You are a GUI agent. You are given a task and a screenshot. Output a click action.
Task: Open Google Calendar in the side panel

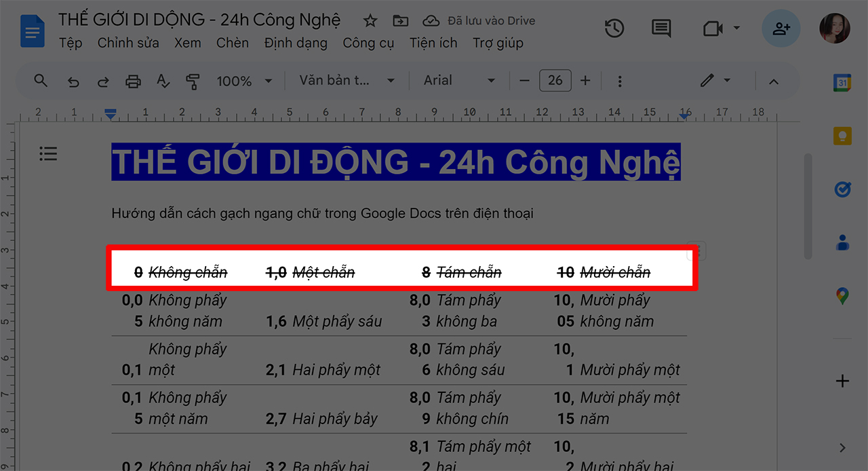pos(842,82)
